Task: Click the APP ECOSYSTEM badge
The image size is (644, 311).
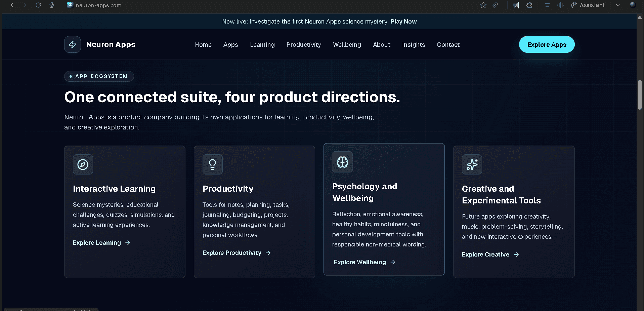Action: 99,76
